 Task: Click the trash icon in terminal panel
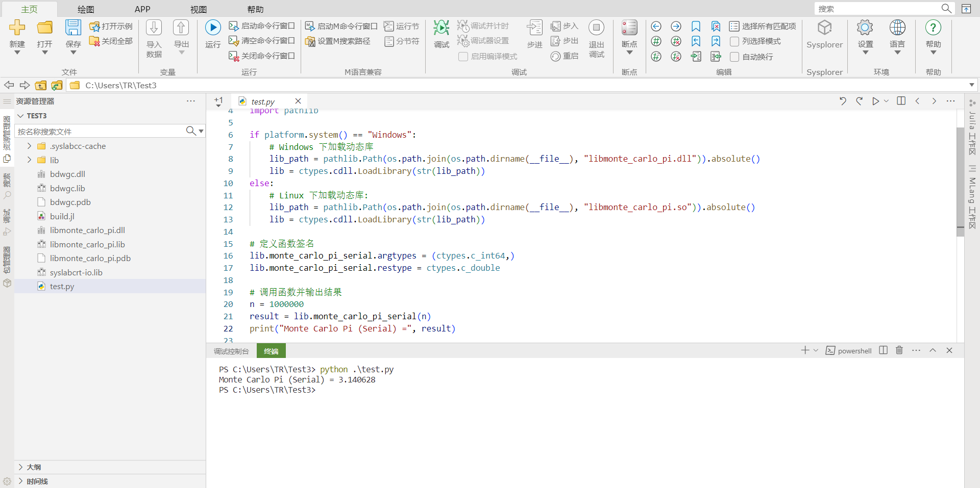pos(899,350)
